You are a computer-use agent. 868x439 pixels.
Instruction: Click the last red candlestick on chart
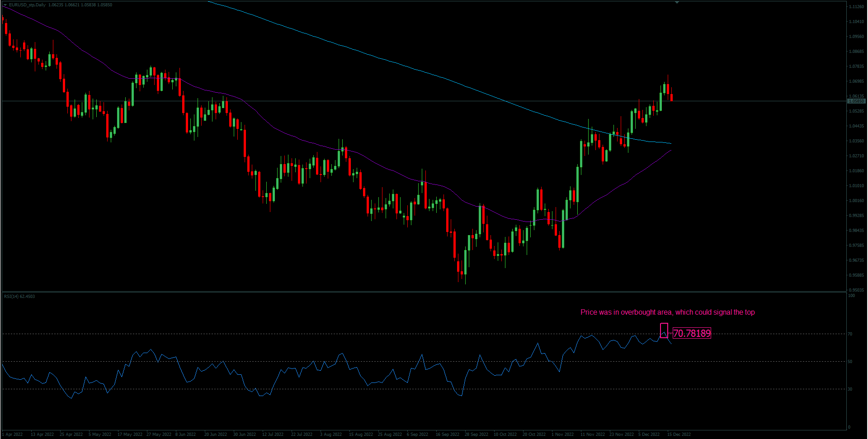(671, 97)
